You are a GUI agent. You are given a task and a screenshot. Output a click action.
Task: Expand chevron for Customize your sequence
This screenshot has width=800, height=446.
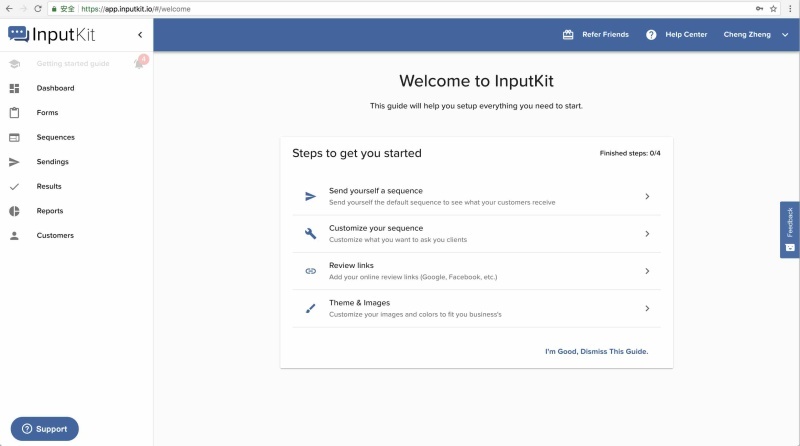tap(647, 234)
